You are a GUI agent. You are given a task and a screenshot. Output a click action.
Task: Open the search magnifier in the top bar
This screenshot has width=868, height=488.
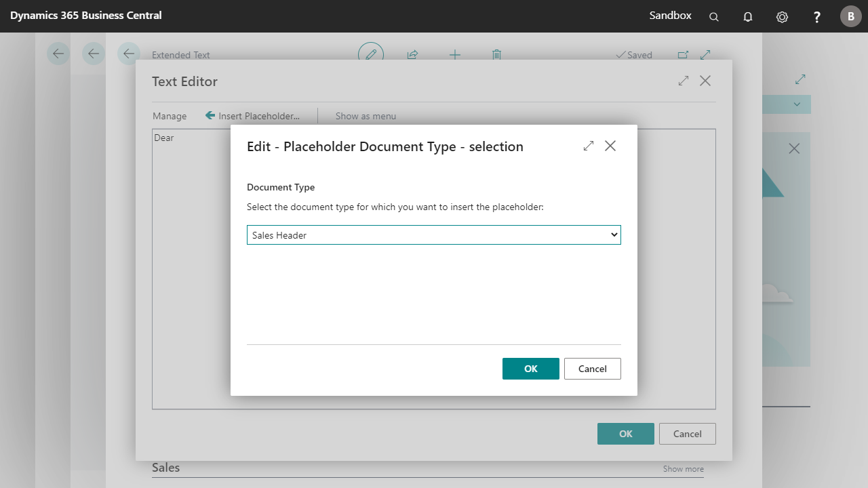click(x=713, y=17)
